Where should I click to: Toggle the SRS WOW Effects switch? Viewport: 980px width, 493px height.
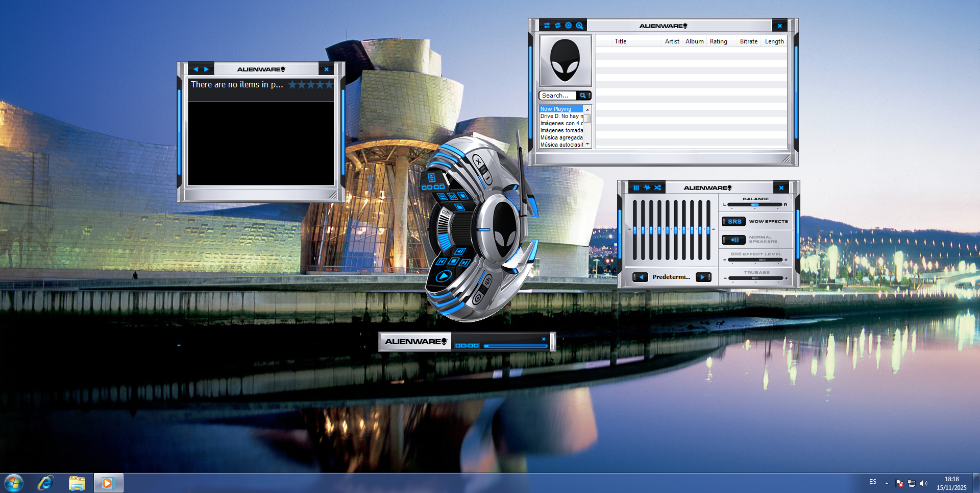(733, 222)
